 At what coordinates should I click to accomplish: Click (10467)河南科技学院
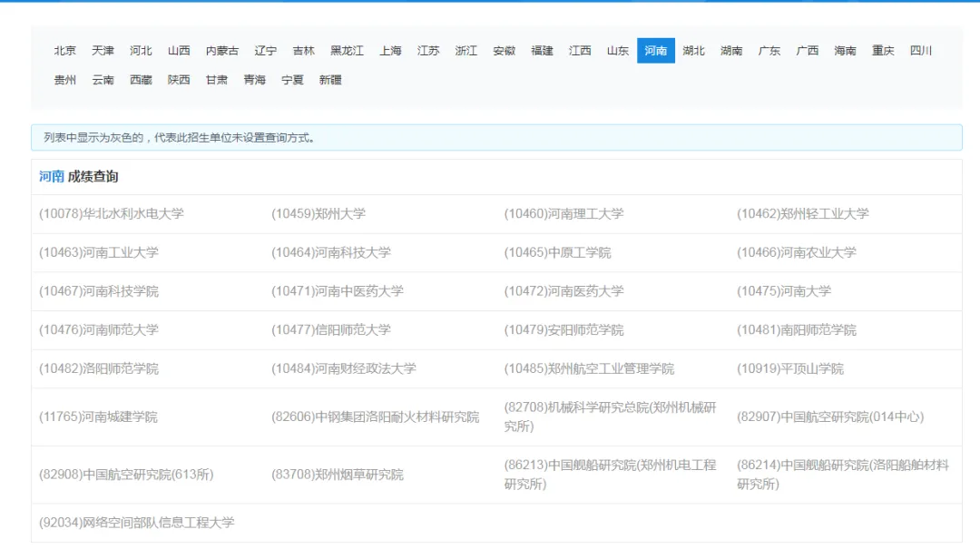[x=99, y=291]
